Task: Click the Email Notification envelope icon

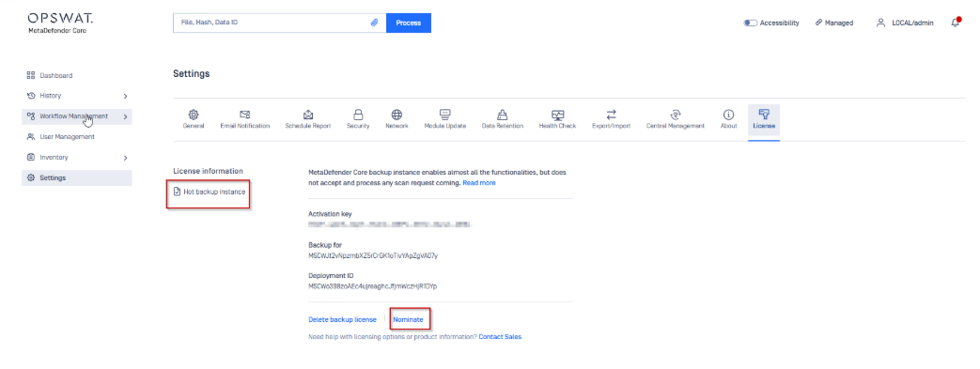Action: click(x=245, y=115)
